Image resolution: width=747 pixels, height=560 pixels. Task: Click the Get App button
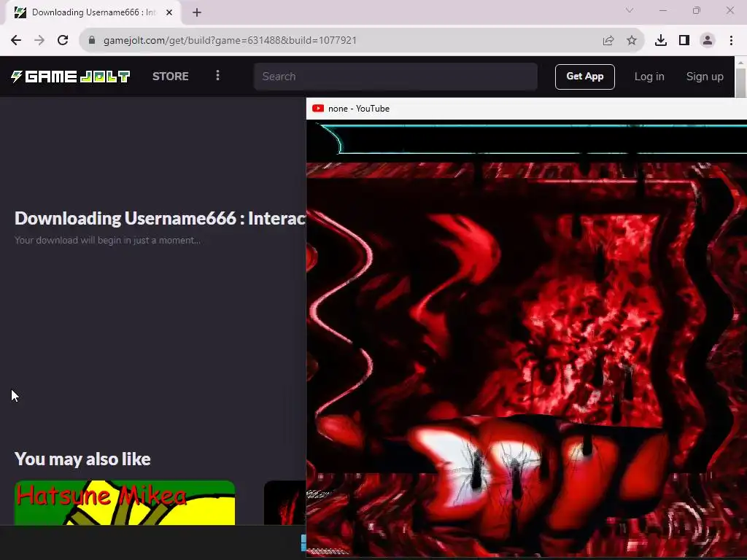(584, 77)
